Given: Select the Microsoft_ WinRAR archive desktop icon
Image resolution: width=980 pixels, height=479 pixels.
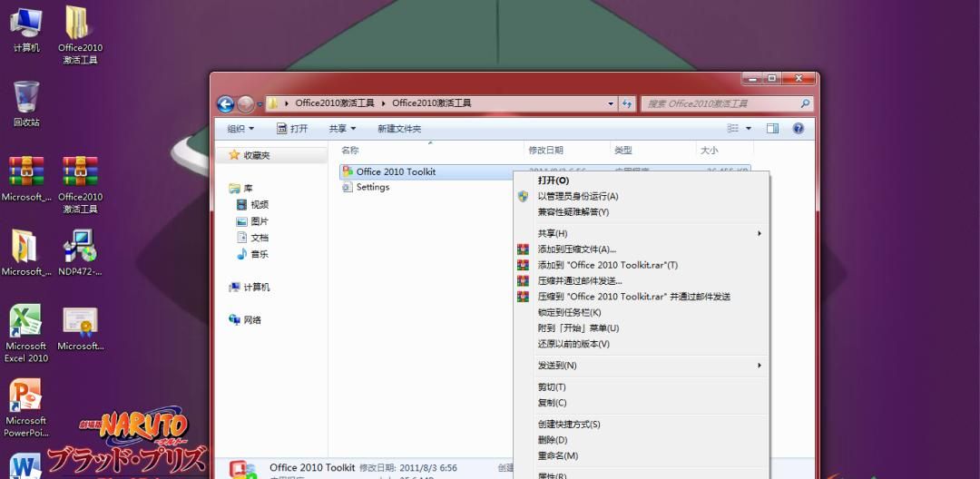Looking at the screenshot, I should 26,179.
